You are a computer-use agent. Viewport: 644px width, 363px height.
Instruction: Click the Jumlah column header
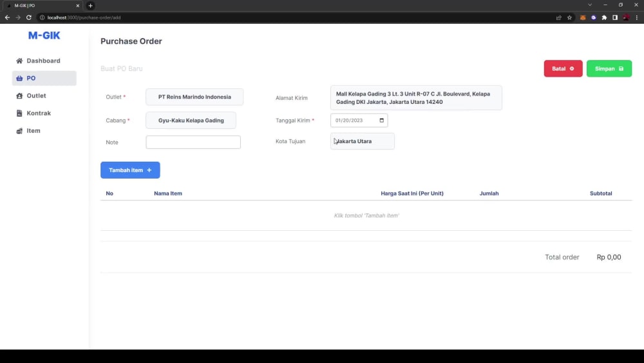(489, 193)
